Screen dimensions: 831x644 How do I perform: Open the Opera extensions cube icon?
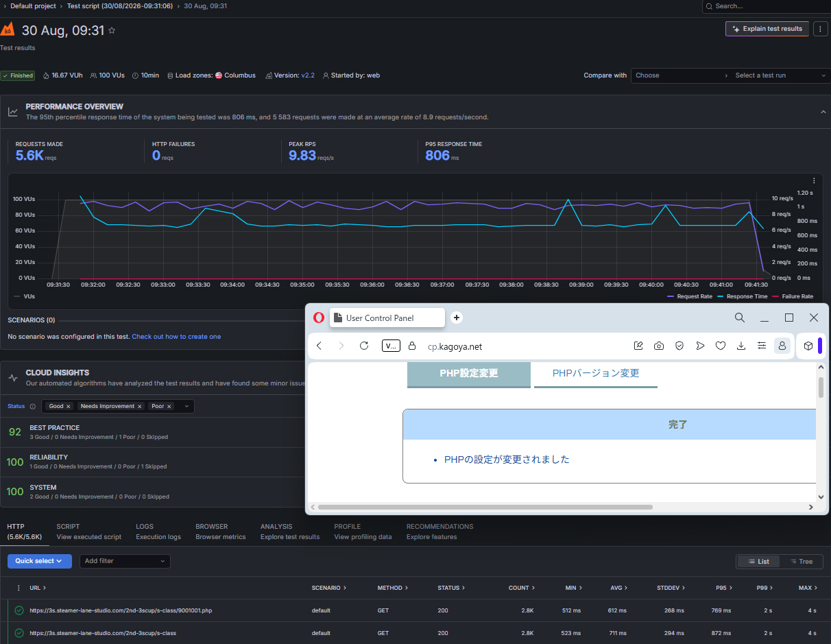tap(808, 346)
